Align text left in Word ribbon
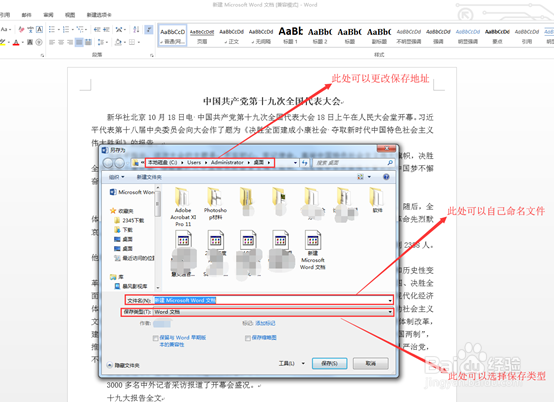This screenshot has width=554, height=402. [x=52, y=42]
